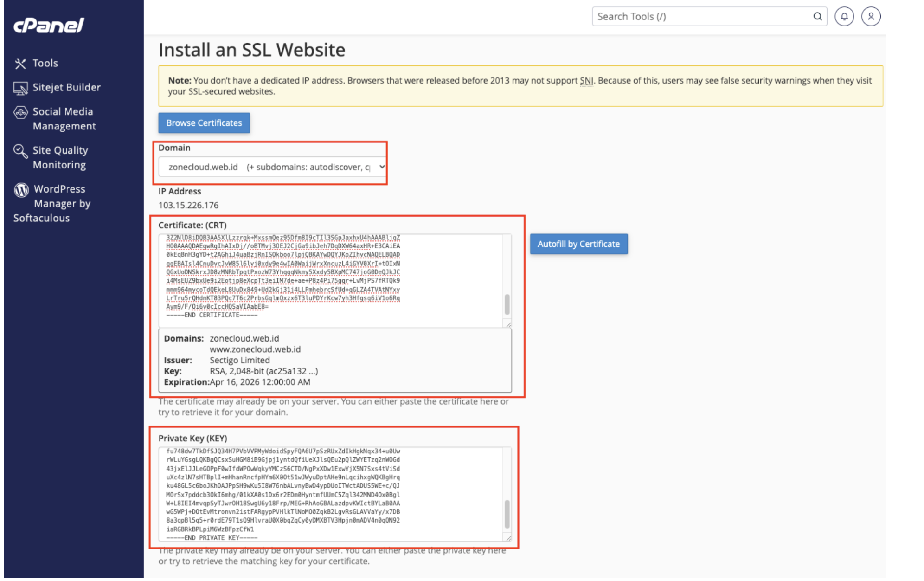Screen dimensions: 924x581
Task: Click the END CERTIFICATE line
Action: (212, 315)
